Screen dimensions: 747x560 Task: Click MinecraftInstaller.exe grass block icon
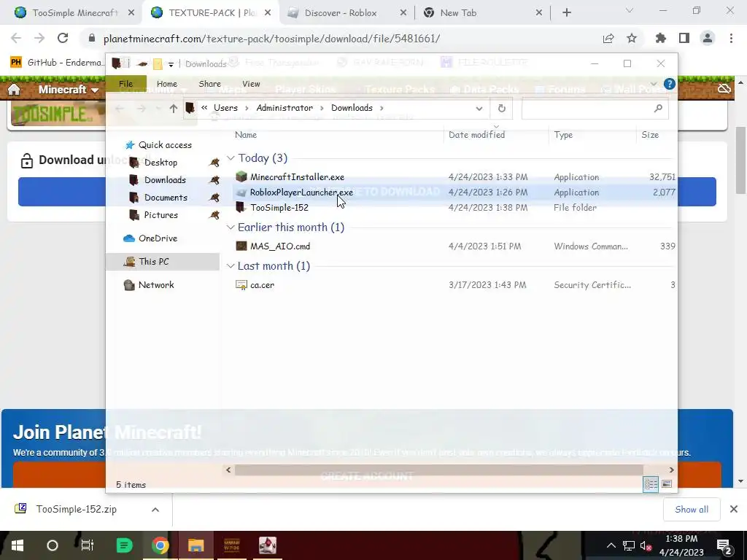(241, 176)
